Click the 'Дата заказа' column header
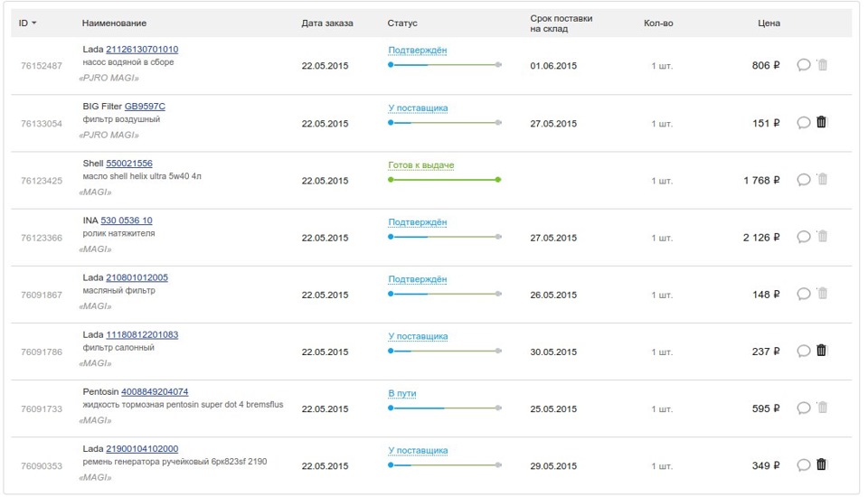The width and height of the screenshot is (868, 497). pyautogui.click(x=327, y=23)
